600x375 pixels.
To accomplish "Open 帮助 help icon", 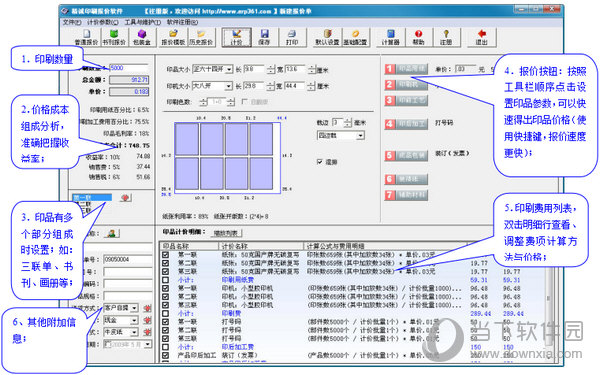I will [418, 38].
